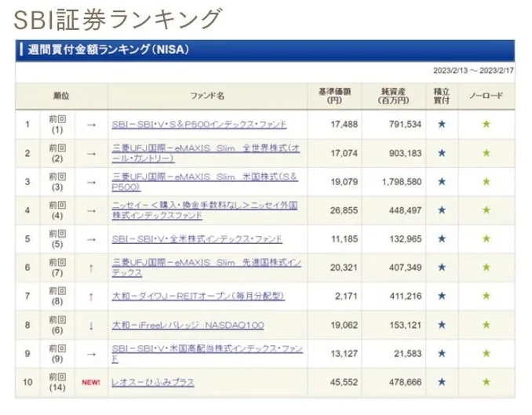
Task: Click the 純資産(百万円) column header
Action: (394, 96)
